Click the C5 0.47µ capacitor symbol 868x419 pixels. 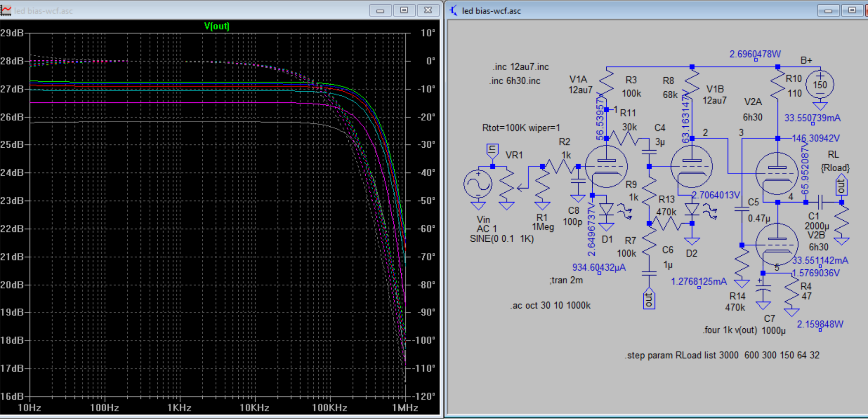742,209
